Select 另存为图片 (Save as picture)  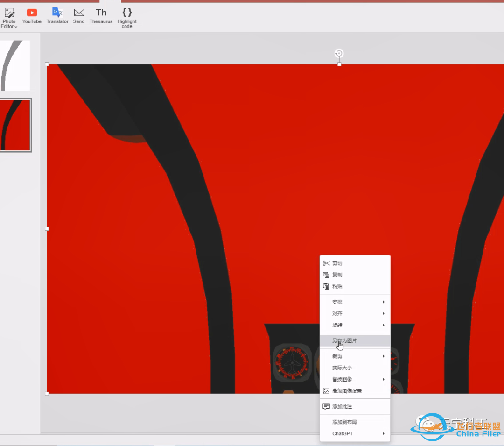345,341
